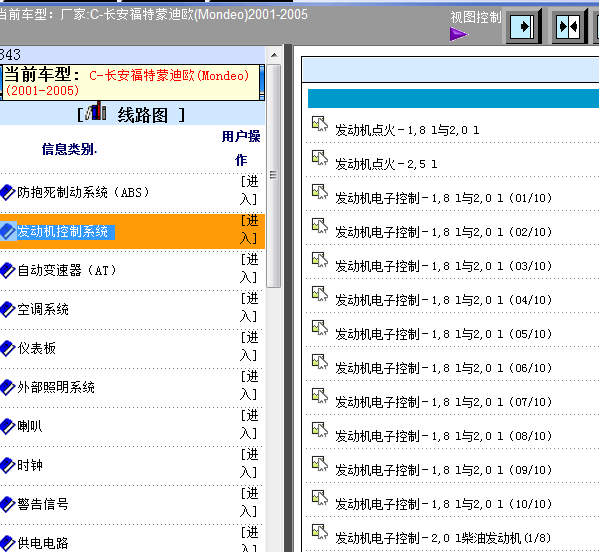
Task: Click [进入] for 喇叭
Action: 249,424
